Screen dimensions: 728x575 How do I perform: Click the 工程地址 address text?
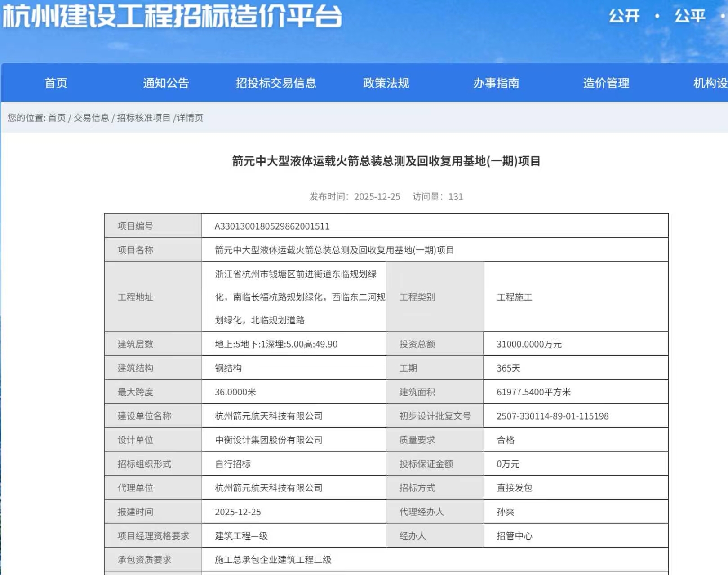coord(300,297)
